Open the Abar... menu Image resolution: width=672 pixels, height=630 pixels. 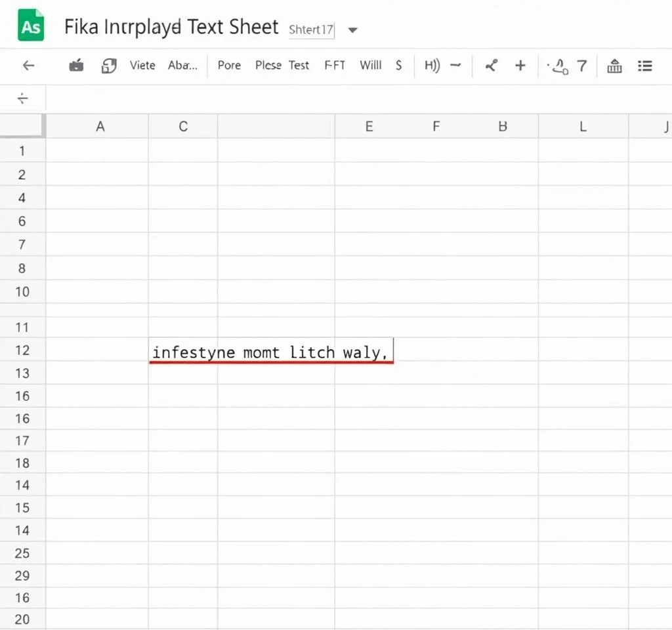182,65
